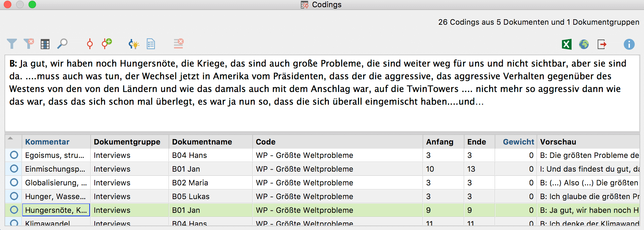This screenshot has height=230, width=644.
Task: Click the '26 Codings aus 5 Dokumenten' status text
Action: 539,22
